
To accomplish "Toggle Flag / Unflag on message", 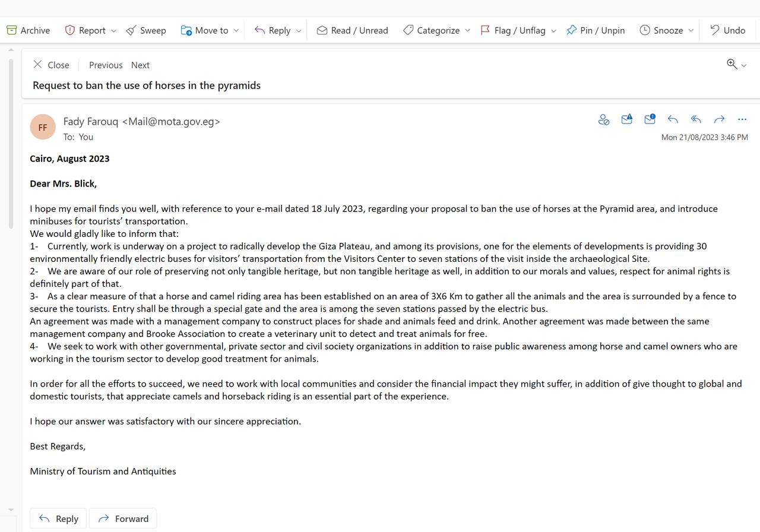I will coord(513,30).
